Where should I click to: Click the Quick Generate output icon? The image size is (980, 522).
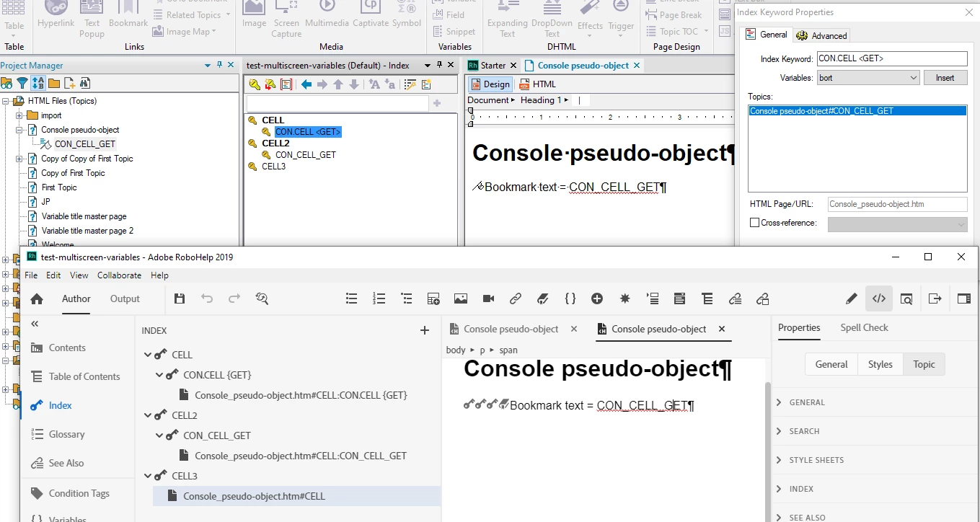(x=935, y=298)
